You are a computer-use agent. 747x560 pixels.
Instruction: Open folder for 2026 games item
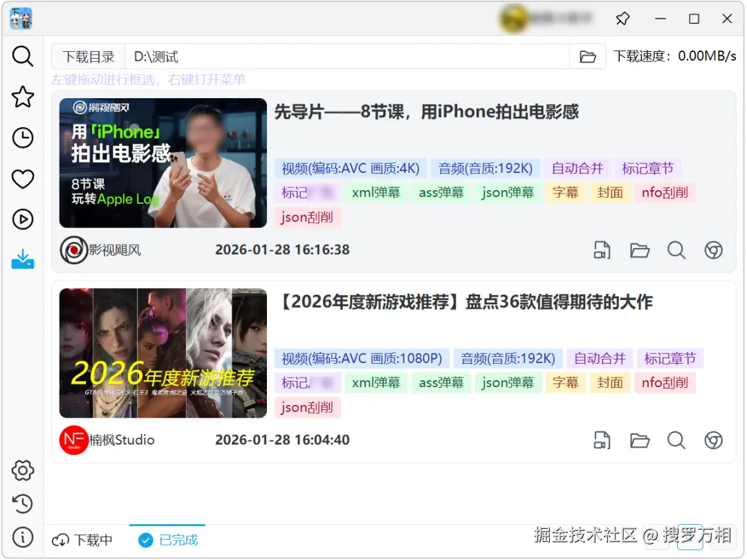(x=639, y=440)
